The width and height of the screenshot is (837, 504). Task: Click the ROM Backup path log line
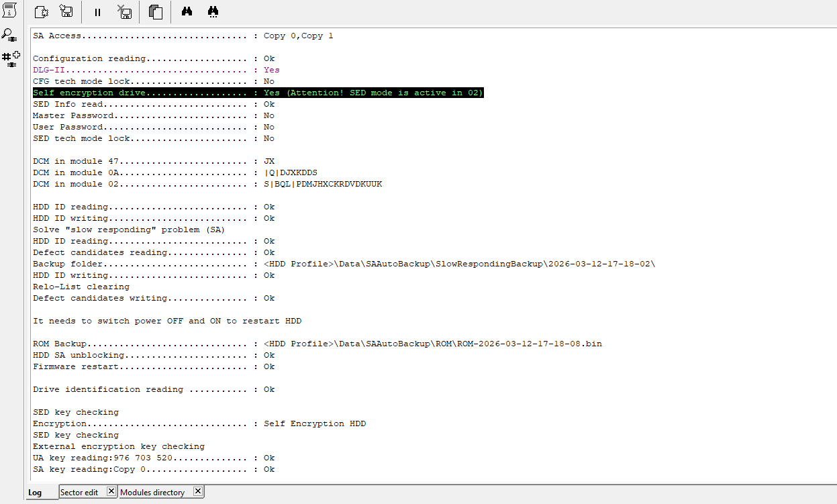317,344
